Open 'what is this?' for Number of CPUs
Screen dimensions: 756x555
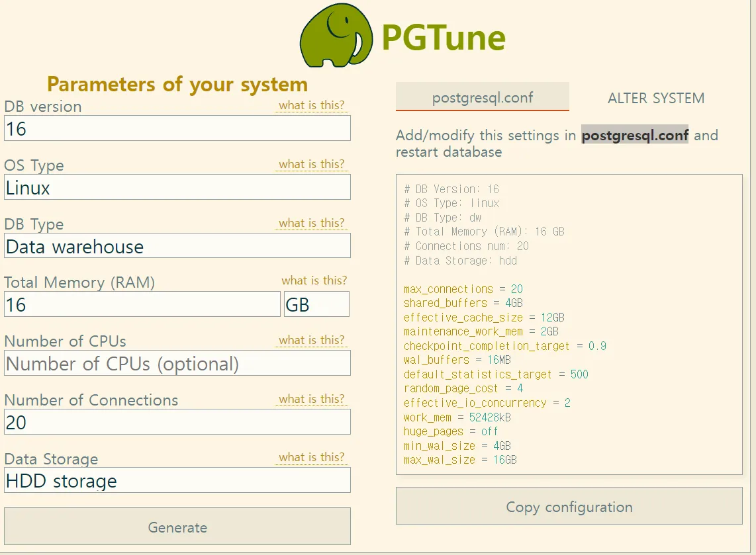(x=311, y=339)
